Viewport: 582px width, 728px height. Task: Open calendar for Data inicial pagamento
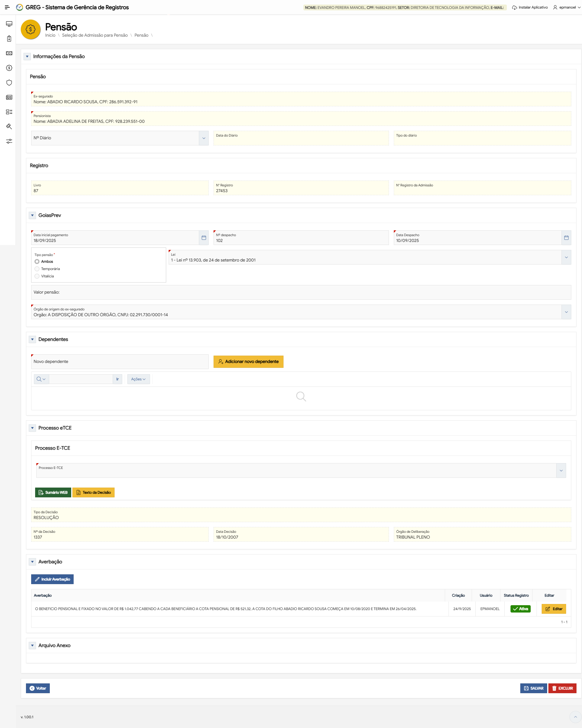click(203, 238)
